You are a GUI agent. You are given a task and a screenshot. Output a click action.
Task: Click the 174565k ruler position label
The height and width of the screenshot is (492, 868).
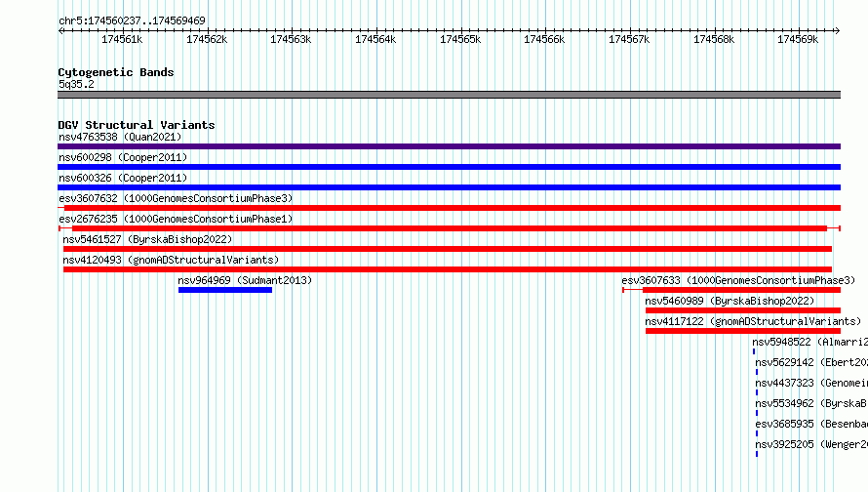(x=460, y=39)
